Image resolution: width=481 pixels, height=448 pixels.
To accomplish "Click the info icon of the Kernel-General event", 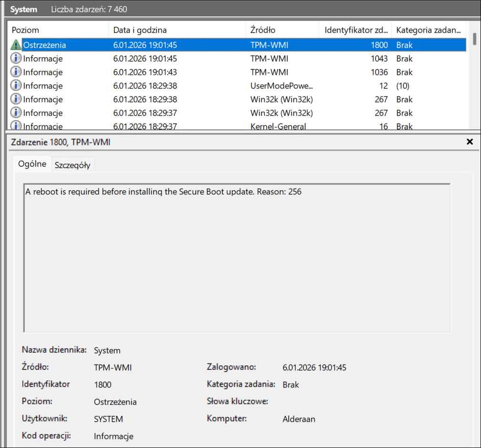I will pos(16,126).
